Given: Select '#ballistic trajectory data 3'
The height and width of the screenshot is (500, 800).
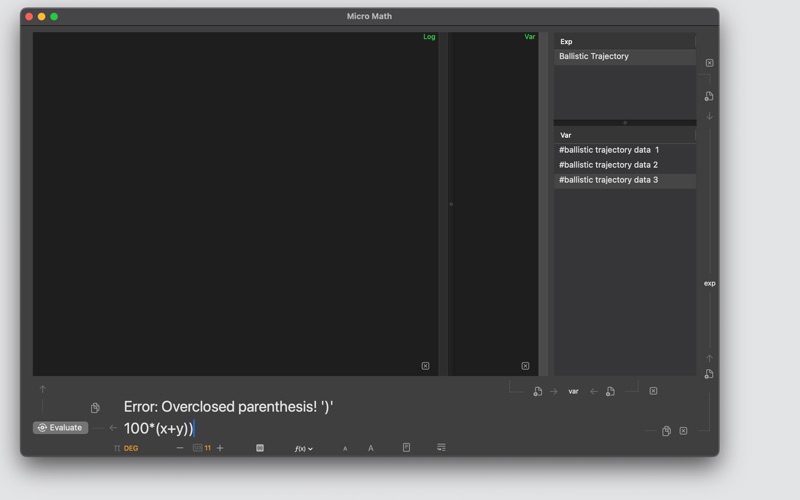Looking at the screenshot, I should (x=625, y=180).
